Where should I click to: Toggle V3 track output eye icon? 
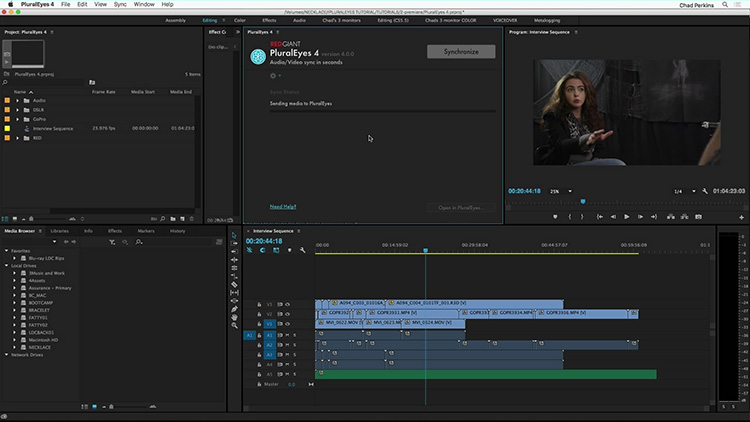(287, 304)
